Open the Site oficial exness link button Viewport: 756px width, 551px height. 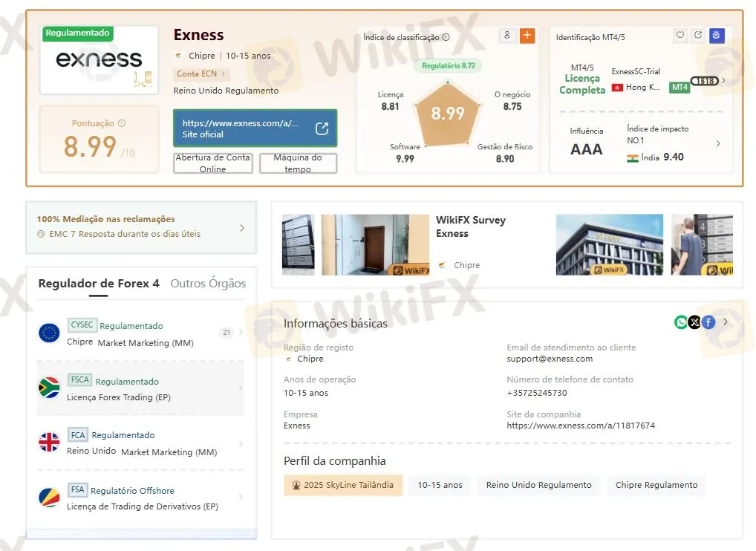255,128
